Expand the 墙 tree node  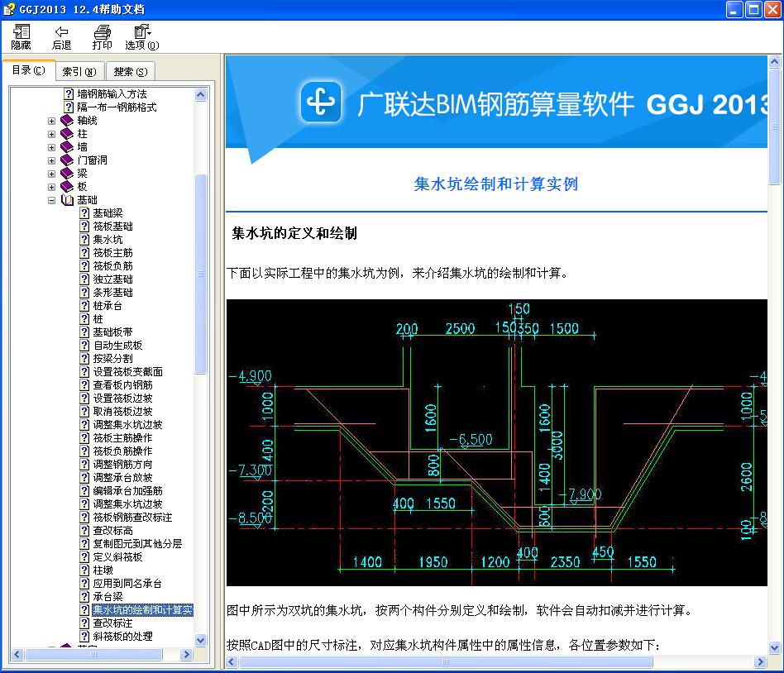tap(51, 147)
